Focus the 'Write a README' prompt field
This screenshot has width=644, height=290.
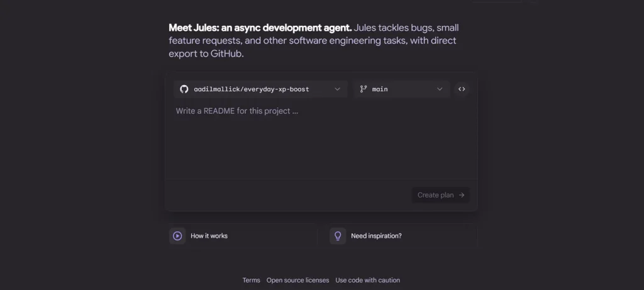click(321, 138)
